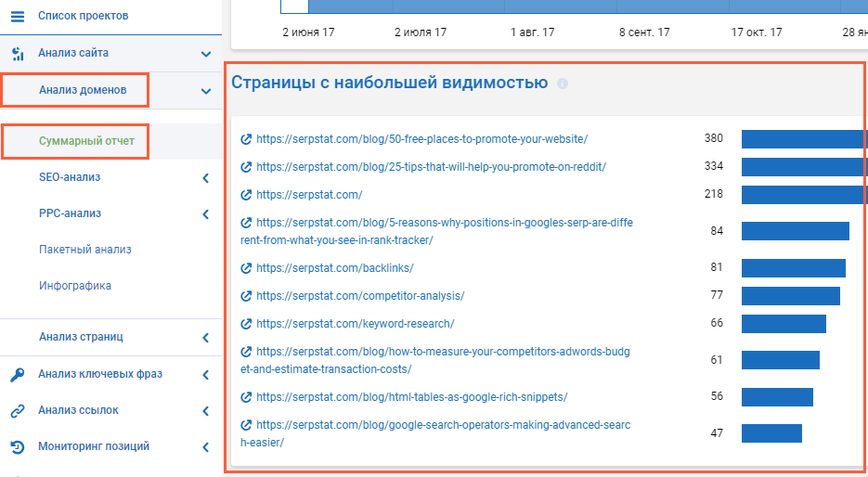Open the 5-reasons-why-positions blog link

coord(436,231)
